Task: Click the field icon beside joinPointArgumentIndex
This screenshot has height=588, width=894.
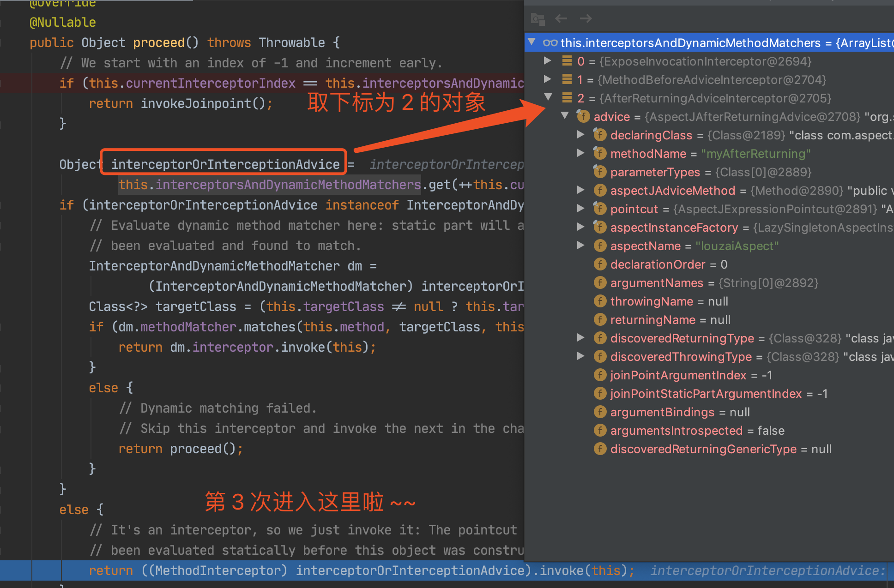Action: coord(600,375)
